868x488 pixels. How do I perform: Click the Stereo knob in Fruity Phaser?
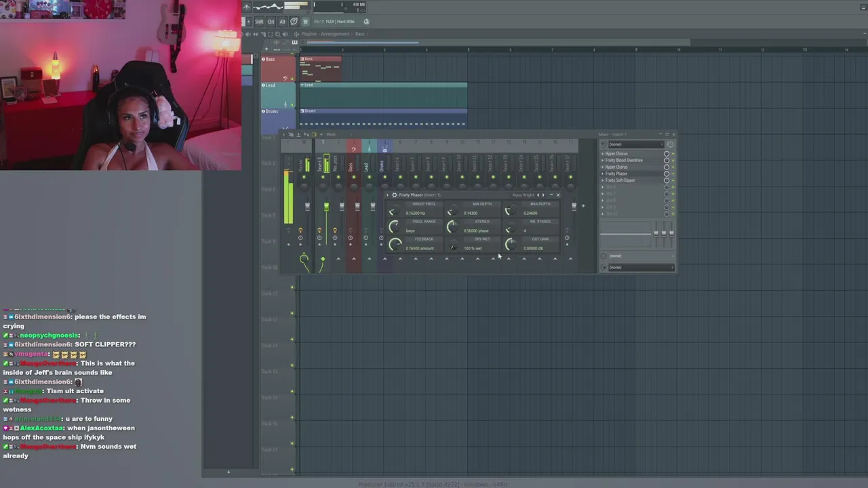point(453,226)
